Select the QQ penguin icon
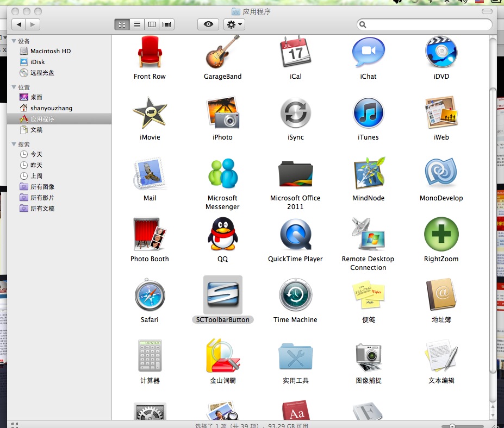 pos(223,234)
